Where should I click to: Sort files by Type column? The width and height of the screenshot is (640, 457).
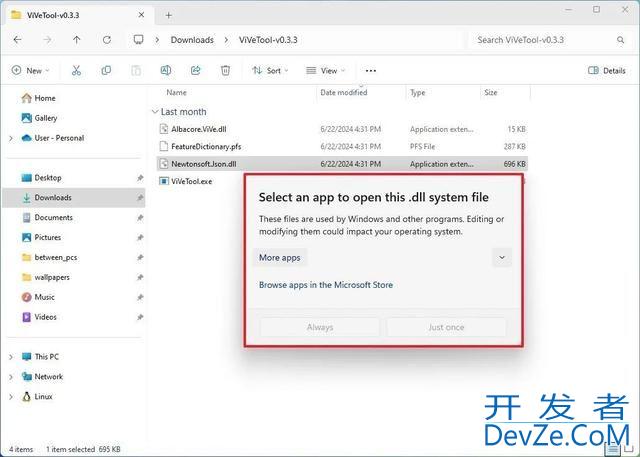[418, 93]
